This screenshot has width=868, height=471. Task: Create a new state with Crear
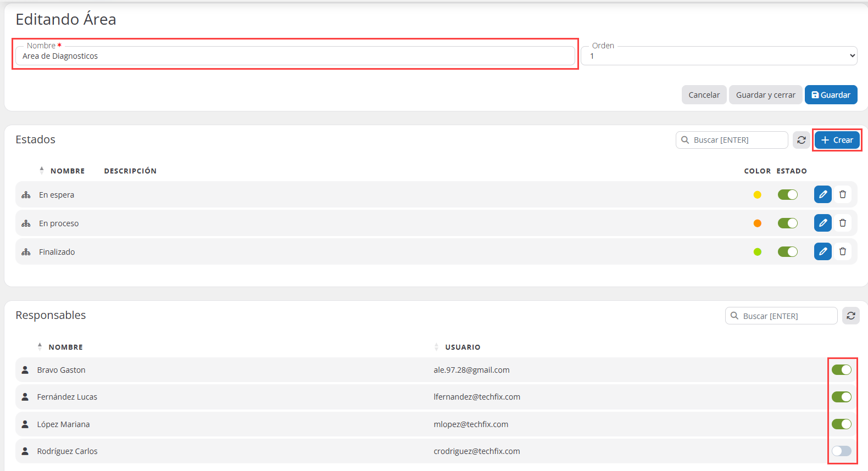pyautogui.click(x=837, y=140)
